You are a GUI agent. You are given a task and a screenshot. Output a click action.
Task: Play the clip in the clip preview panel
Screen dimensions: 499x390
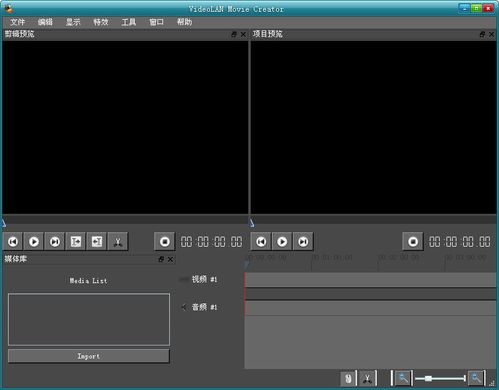(x=34, y=241)
